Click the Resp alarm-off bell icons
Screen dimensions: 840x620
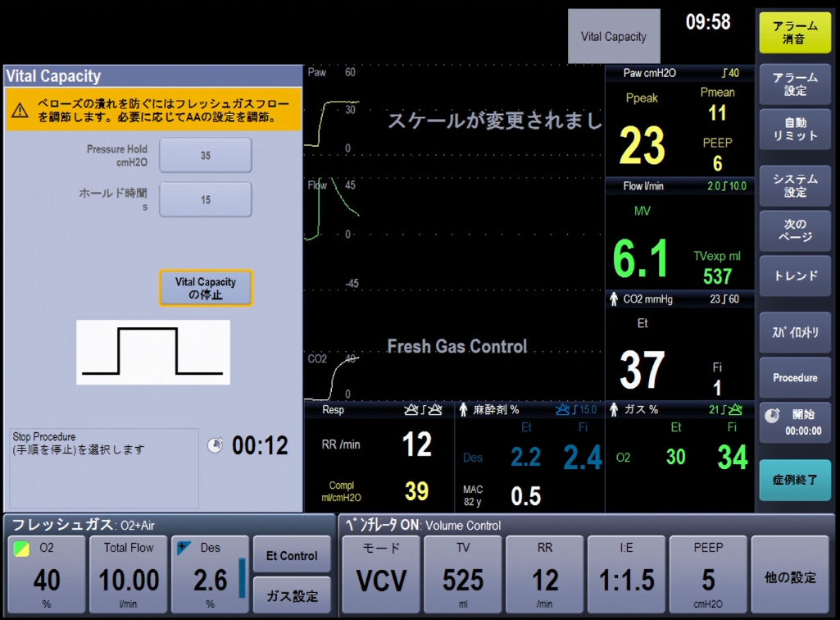click(x=423, y=410)
